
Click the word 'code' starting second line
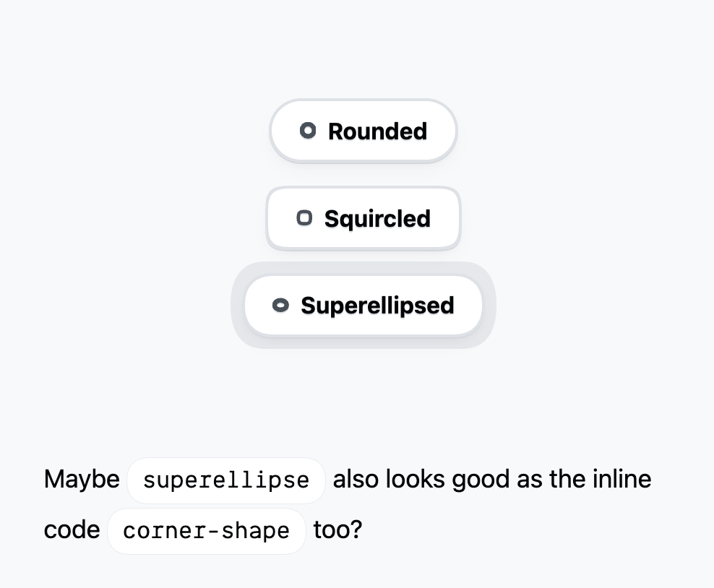tap(72, 531)
